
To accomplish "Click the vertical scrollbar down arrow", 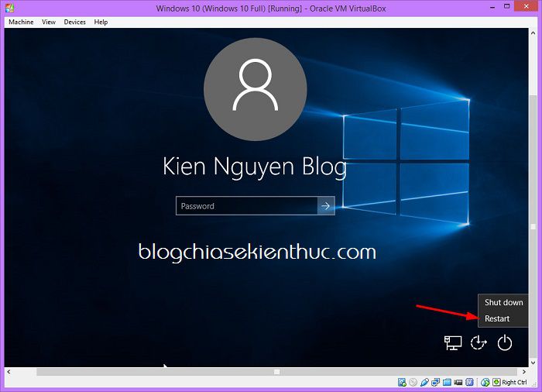I will click(x=533, y=363).
